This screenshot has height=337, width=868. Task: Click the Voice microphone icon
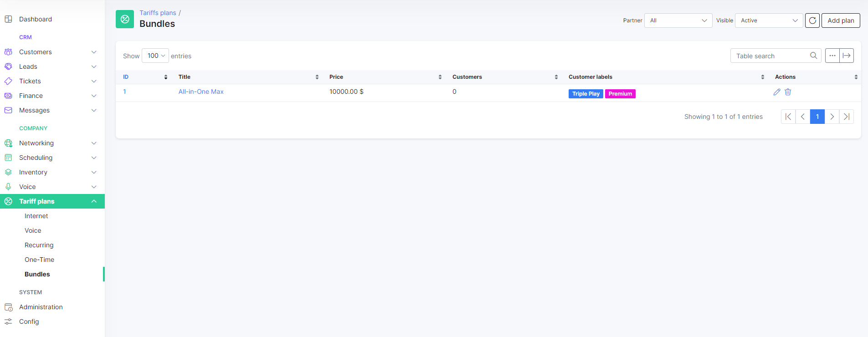pyautogui.click(x=8, y=187)
